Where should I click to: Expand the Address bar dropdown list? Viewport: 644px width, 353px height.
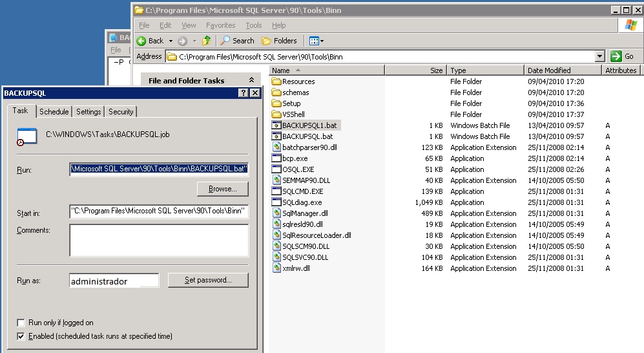coord(599,56)
